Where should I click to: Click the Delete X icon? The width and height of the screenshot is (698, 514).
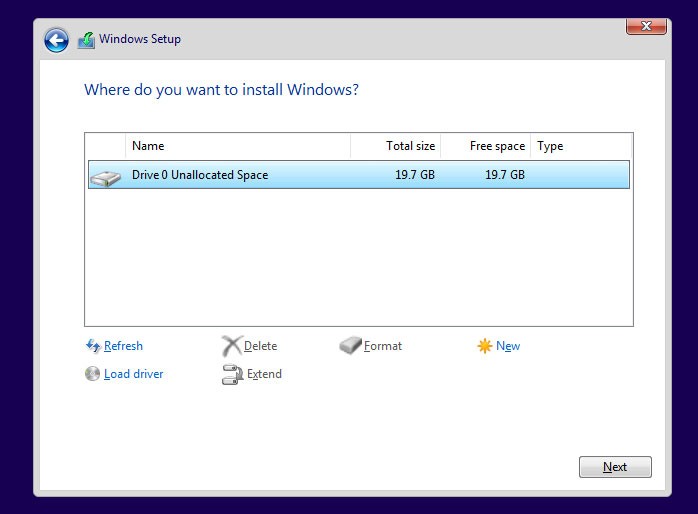[x=232, y=346]
